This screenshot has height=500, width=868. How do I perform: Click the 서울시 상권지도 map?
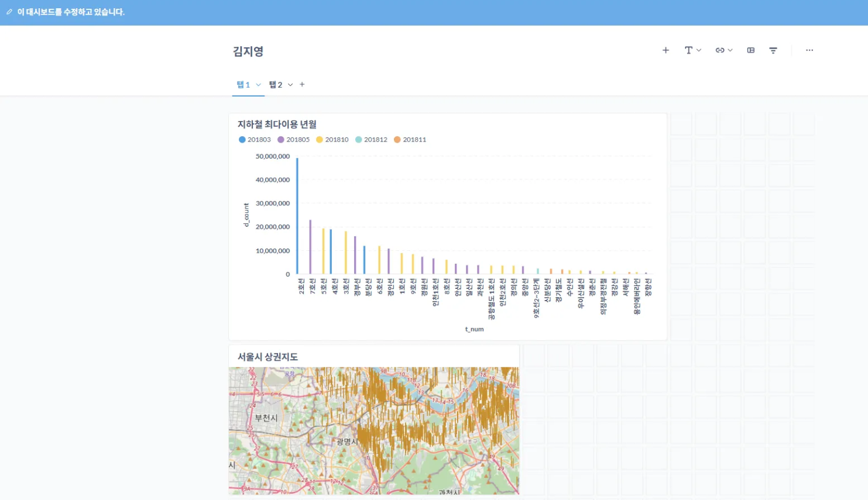click(373, 431)
